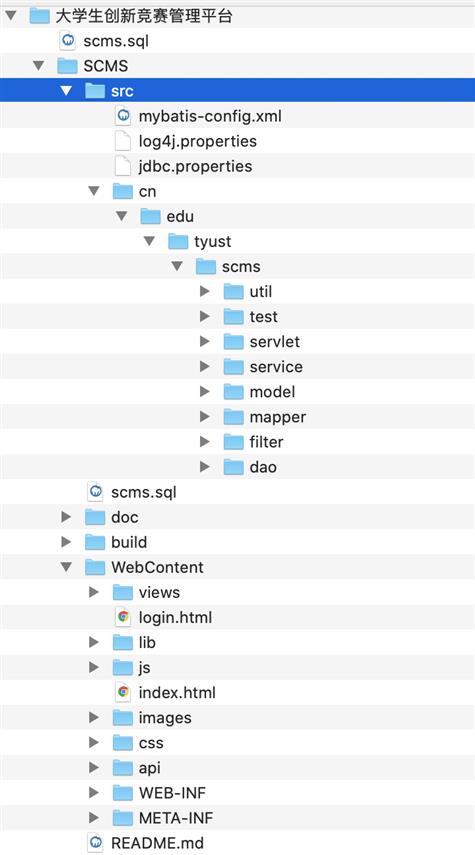Collapse the WebContent folder triangle

point(66,567)
